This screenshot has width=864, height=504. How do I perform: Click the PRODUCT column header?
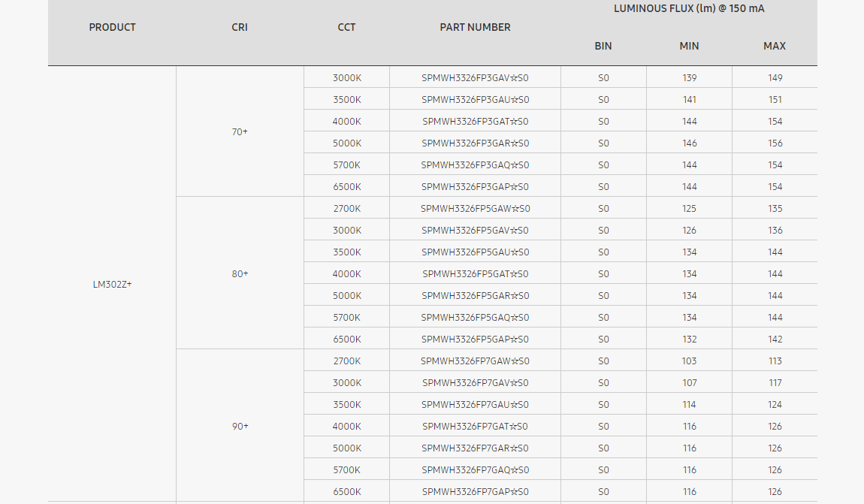tap(112, 27)
